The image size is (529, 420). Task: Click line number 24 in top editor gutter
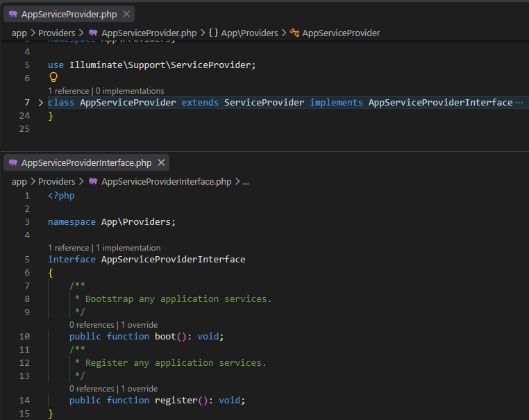(24, 116)
